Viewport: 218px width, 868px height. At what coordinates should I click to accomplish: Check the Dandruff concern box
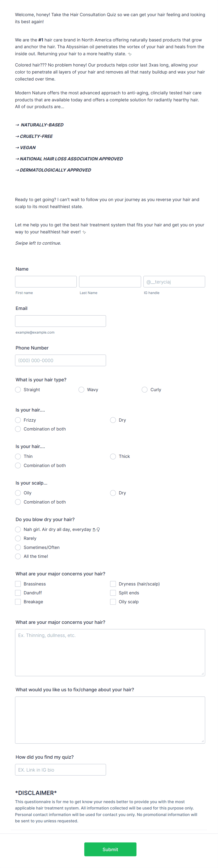tap(18, 593)
